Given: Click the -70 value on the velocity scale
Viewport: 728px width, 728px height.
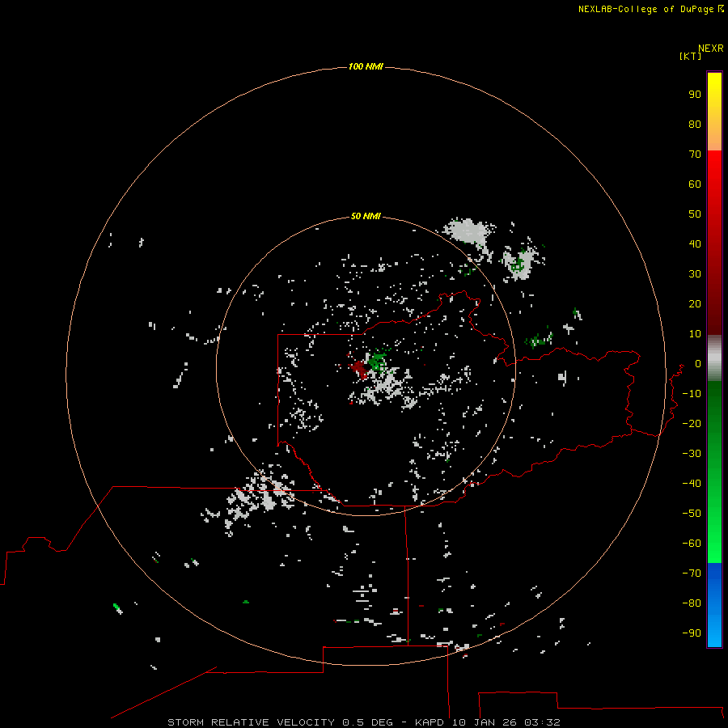Looking at the screenshot, I should 692,573.
